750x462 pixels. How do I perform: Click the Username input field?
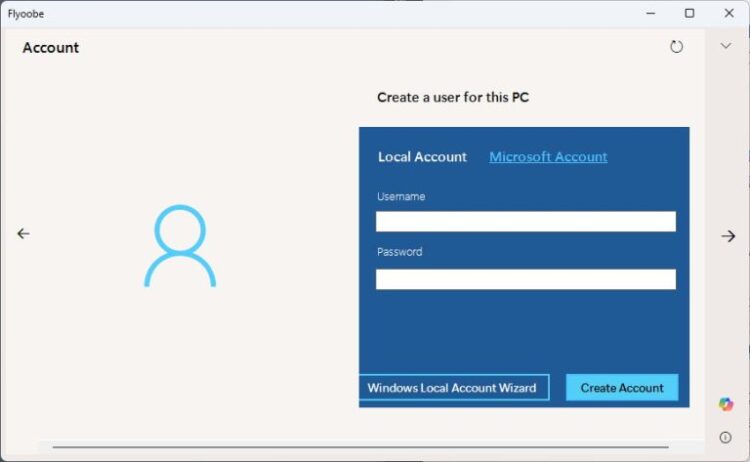point(525,221)
